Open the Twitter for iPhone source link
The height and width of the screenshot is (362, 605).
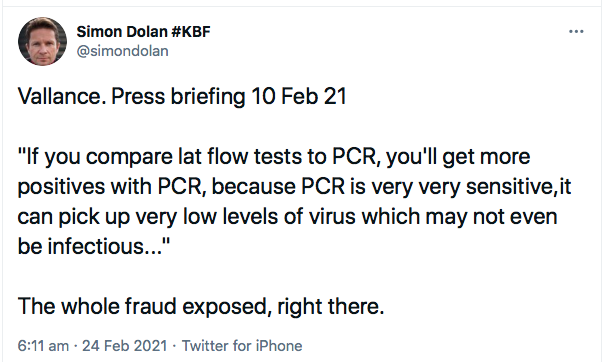[242, 346]
